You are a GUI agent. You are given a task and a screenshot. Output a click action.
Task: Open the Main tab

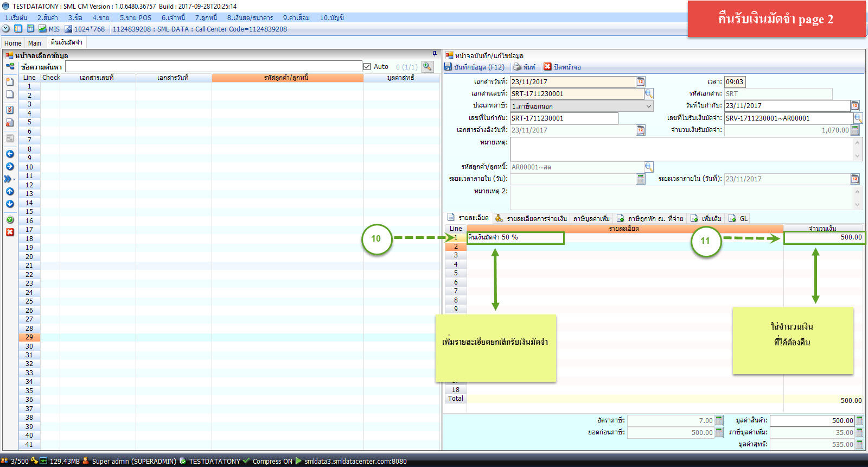click(35, 43)
